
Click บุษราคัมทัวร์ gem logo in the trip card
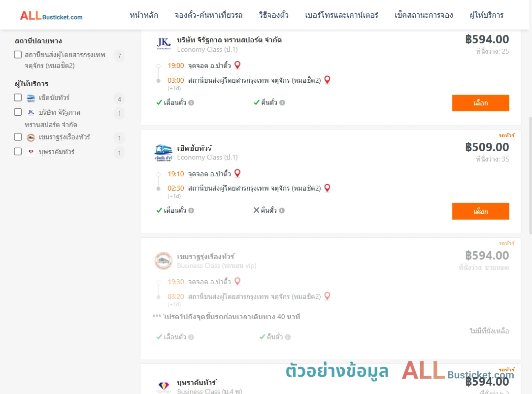point(164,386)
